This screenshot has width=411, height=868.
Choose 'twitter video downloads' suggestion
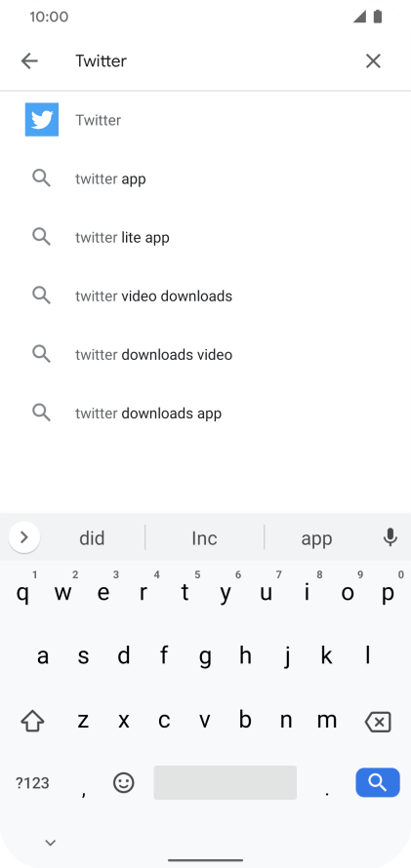click(x=205, y=296)
